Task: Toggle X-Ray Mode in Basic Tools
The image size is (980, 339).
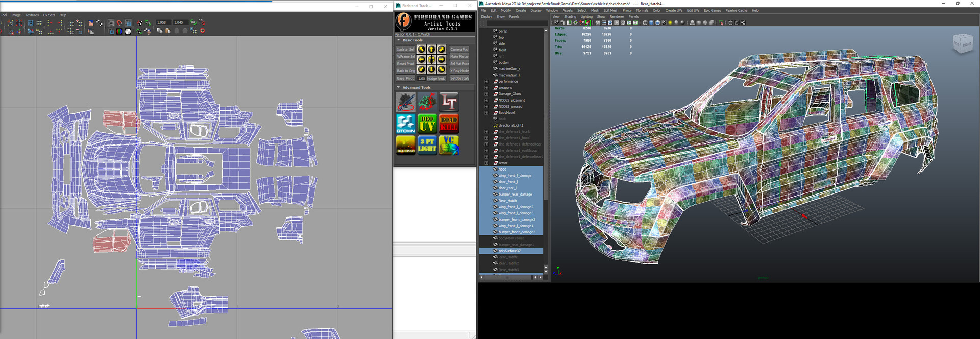Action: (459, 71)
